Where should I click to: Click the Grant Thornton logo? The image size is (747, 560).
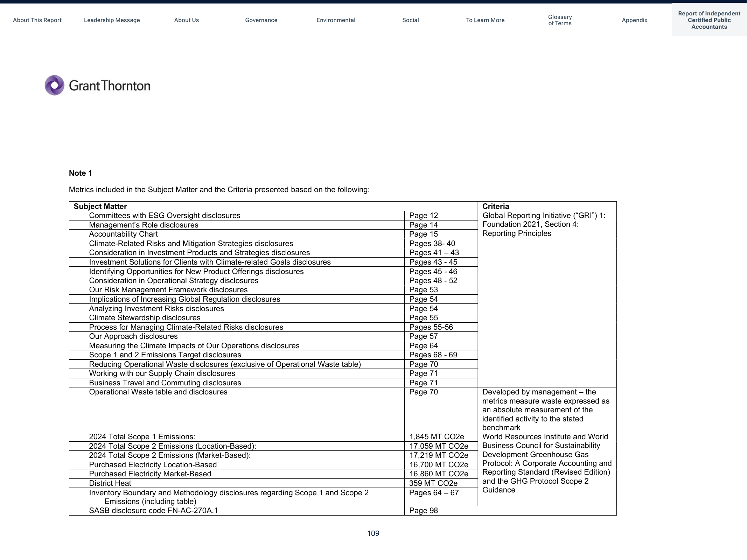[x=98, y=85]
